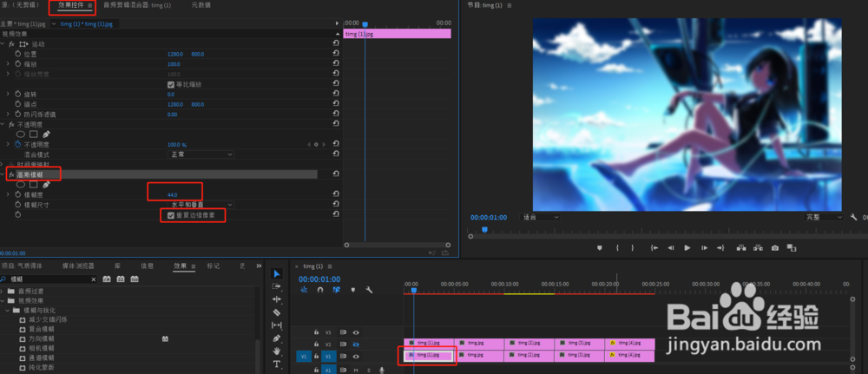Image resolution: width=868 pixels, height=374 pixels.
Task: Enable V2 track output eye
Action: click(356, 344)
